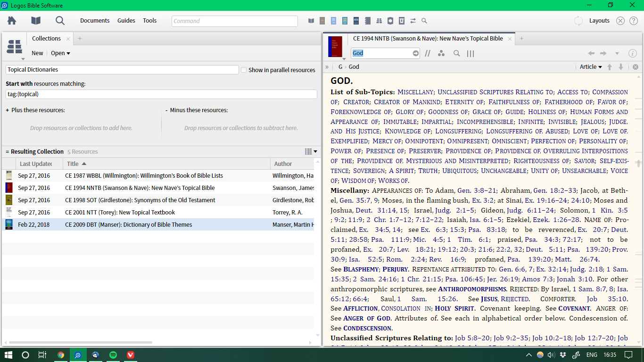Create a New collection

[37, 53]
